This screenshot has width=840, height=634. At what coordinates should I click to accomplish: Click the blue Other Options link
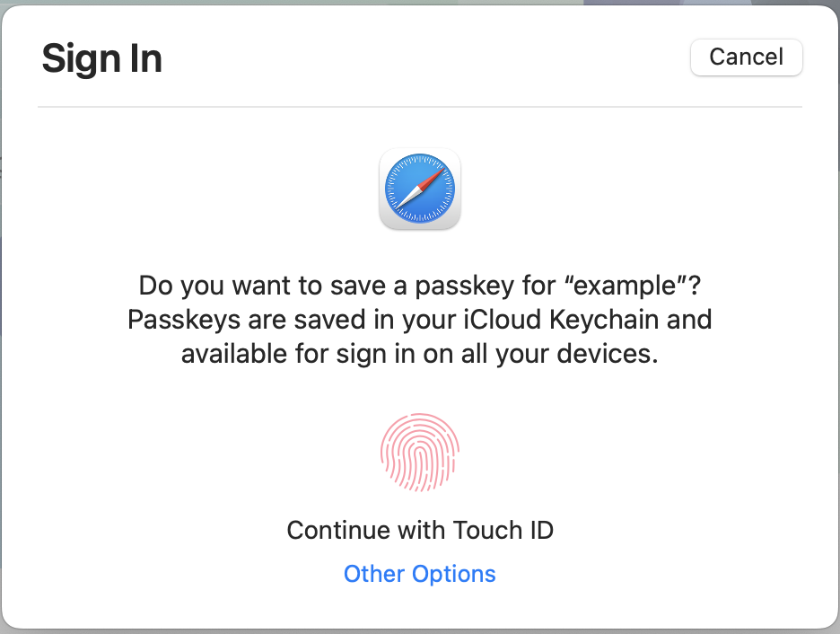click(419, 574)
